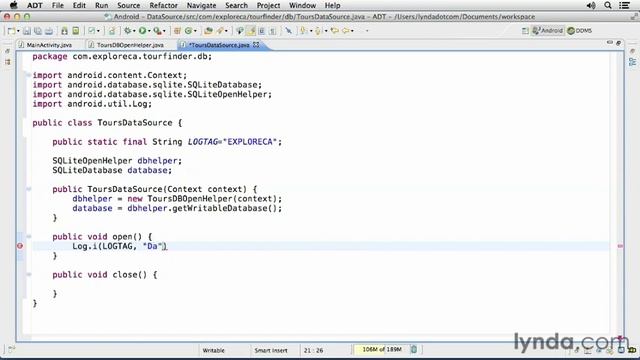Collapse the open() method fold
Screen dimensions: 640x360
pyautogui.click(x=29, y=236)
